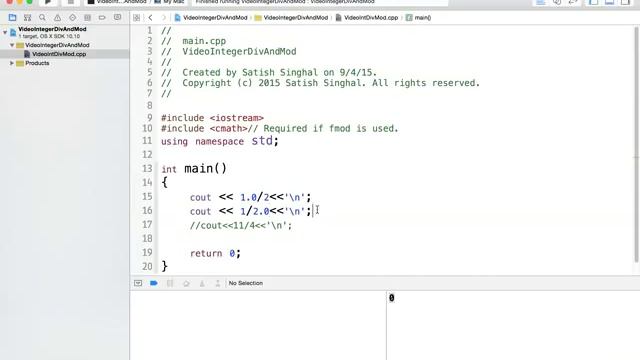Stop the running program

pos(71,2)
